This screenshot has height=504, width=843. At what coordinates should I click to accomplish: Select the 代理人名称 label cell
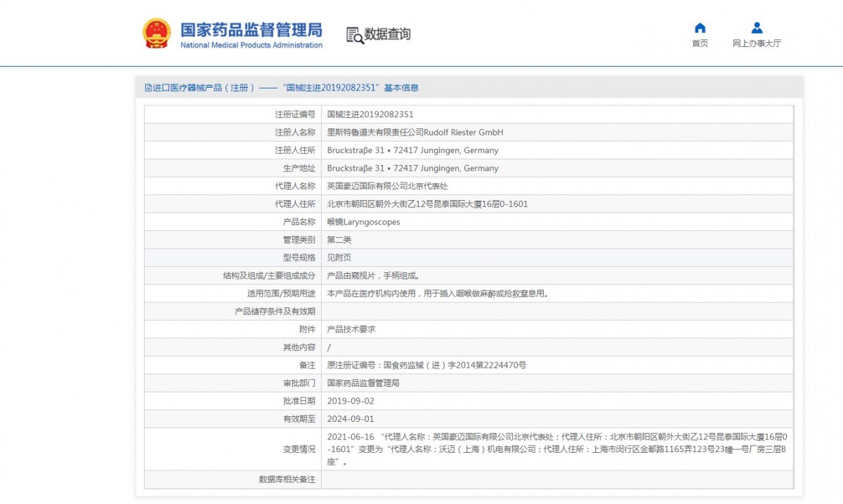coord(233,186)
